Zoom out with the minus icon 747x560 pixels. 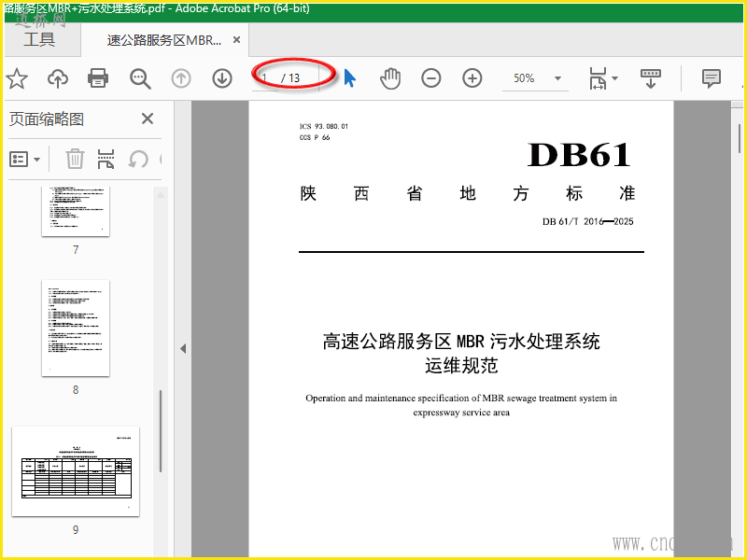tap(431, 78)
